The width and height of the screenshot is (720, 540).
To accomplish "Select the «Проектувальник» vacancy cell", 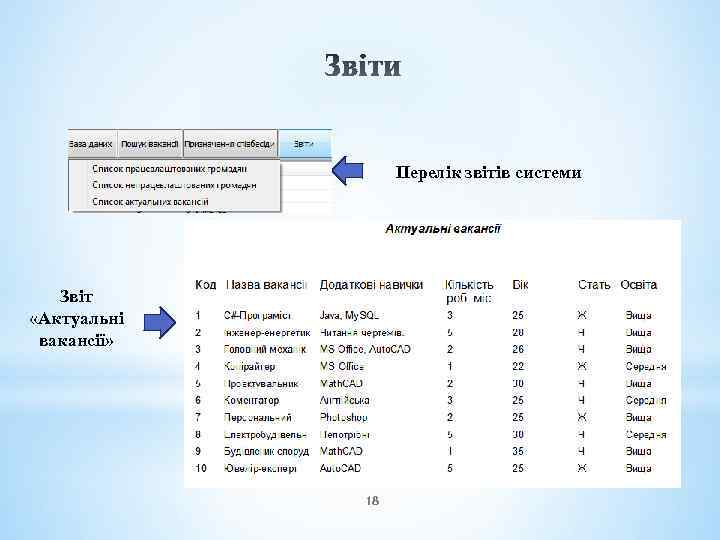I will click(x=261, y=383).
